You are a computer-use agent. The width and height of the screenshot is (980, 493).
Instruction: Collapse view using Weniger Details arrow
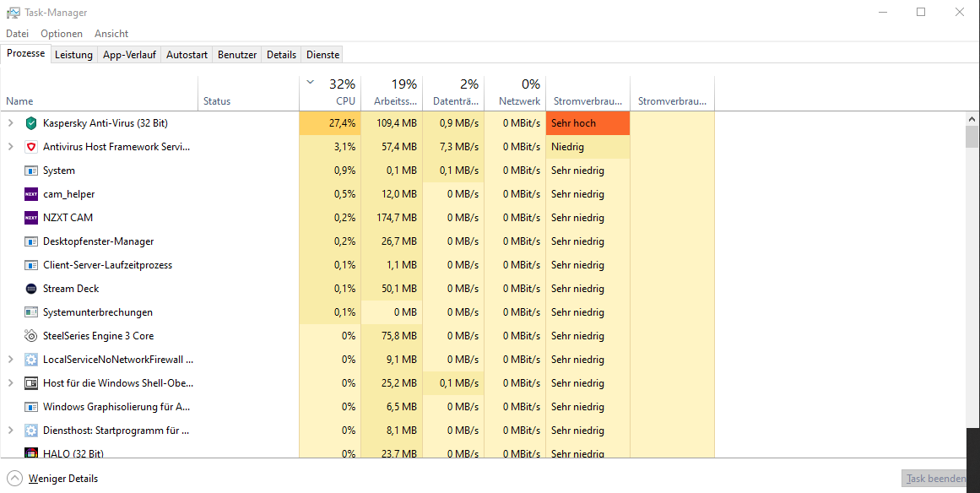(x=14, y=479)
